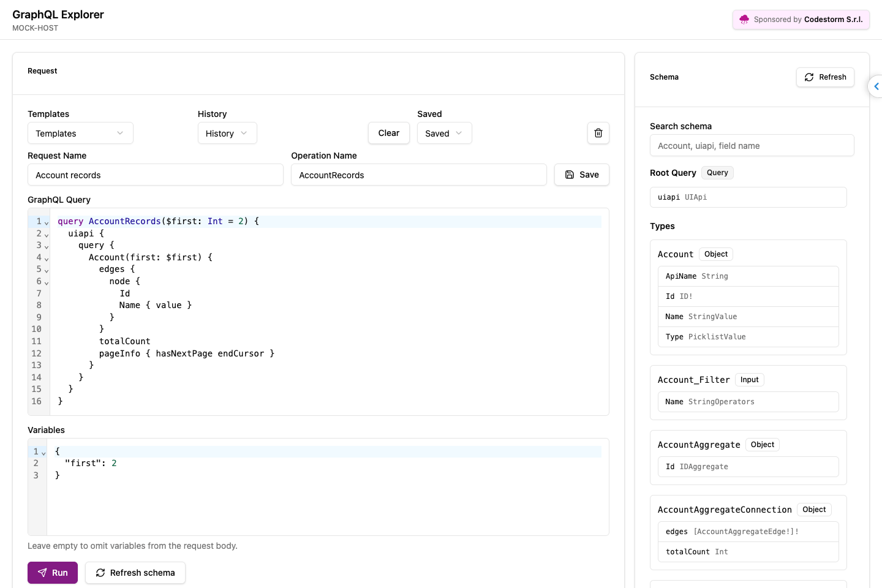Viewport: 882px width, 588px height.
Task: Click the Codestorm sponsor cloud icon
Action: tap(744, 20)
